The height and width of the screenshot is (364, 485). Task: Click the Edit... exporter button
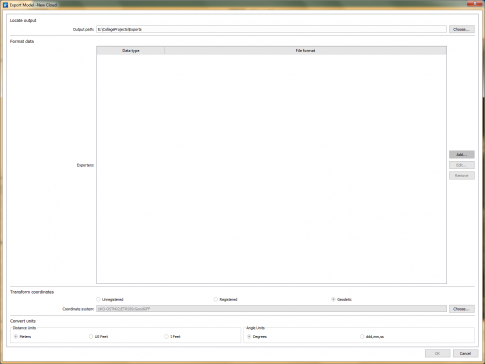coord(462,165)
